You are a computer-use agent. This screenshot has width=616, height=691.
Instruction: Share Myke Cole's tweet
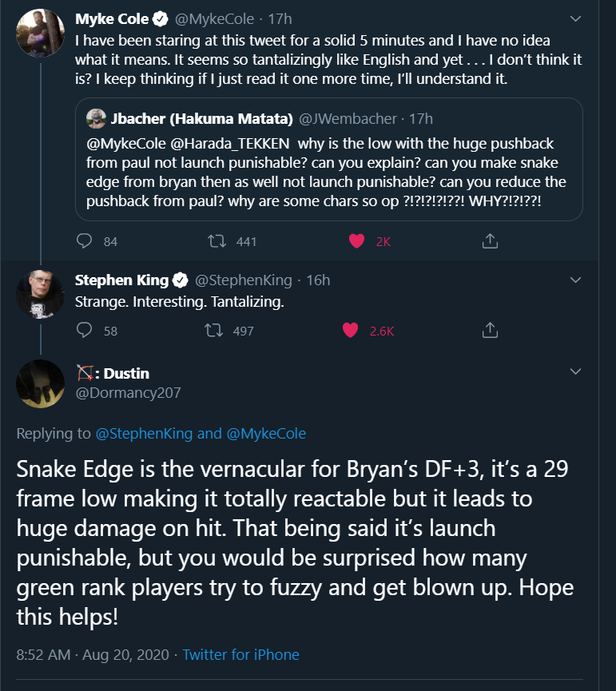[x=491, y=240]
